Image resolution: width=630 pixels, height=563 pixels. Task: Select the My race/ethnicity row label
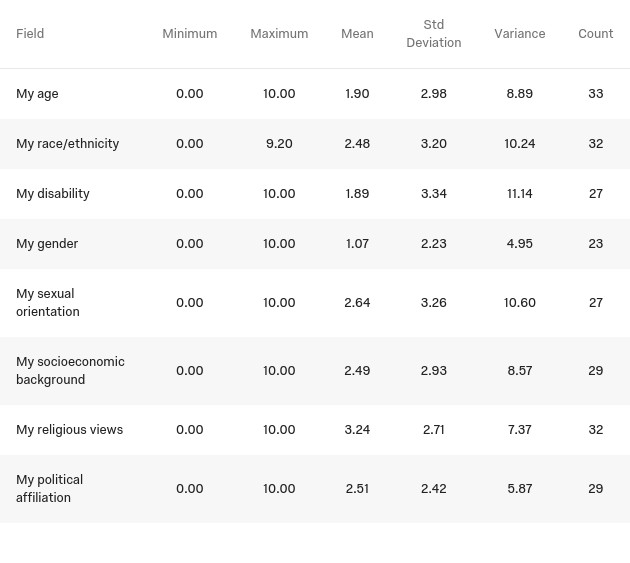(x=67, y=144)
